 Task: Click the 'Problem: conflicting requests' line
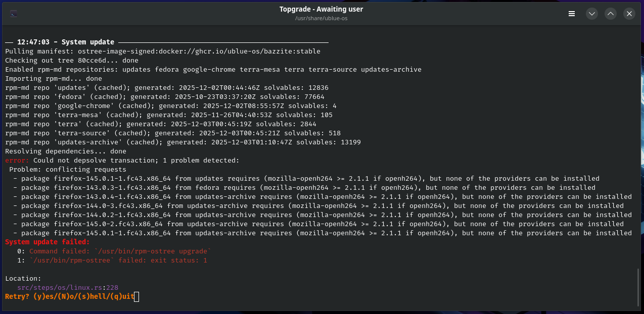pyautogui.click(x=68, y=170)
